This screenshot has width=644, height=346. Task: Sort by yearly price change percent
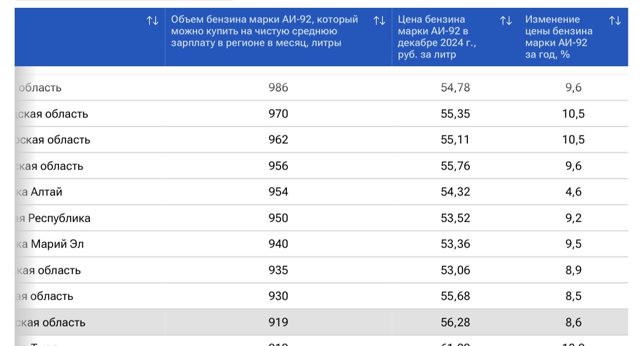615,20
